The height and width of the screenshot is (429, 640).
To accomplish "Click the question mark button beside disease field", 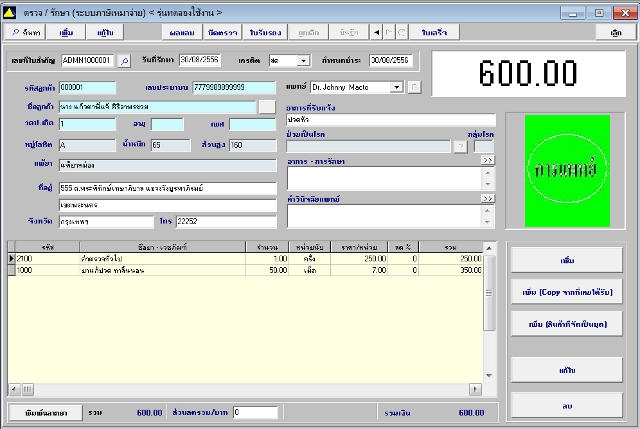I will tap(460, 146).
